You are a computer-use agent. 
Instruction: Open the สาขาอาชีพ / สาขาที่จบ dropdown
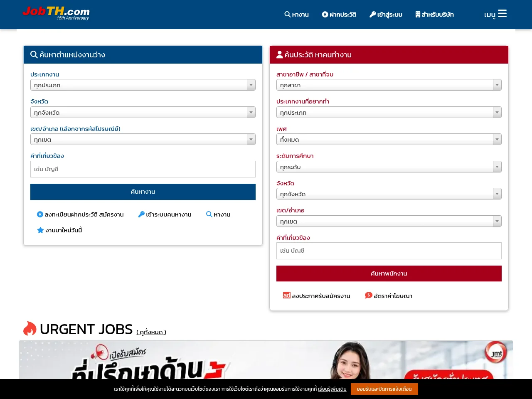389,85
